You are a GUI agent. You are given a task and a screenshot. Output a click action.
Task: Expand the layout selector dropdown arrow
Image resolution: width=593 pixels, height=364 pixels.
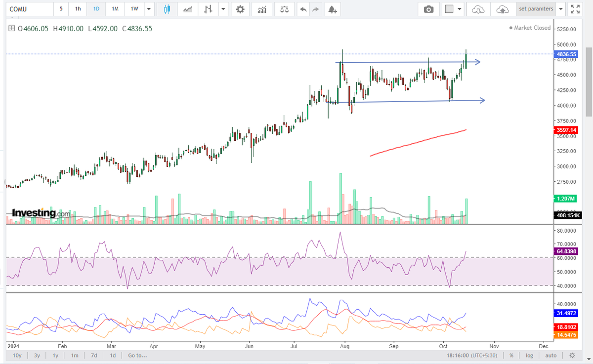pyautogui.click(x=460, y=9)
